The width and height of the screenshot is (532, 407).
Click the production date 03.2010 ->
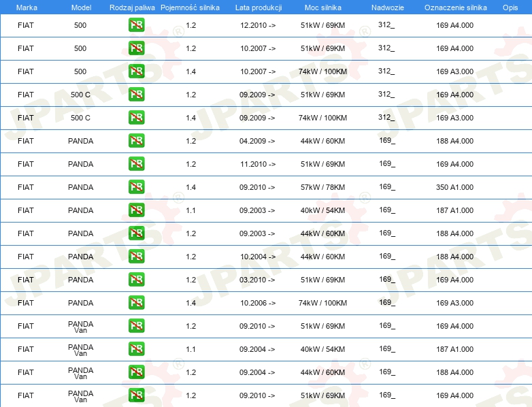[x=257, y=280]
